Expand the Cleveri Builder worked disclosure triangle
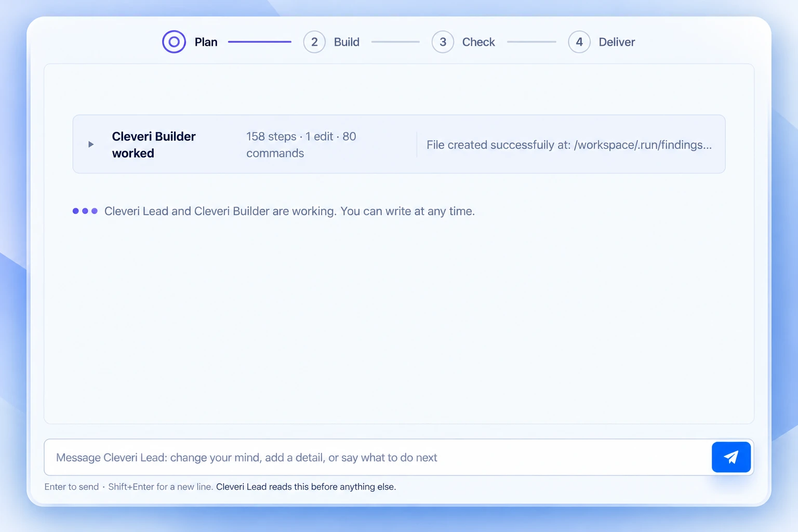The image size is (798, 532). (91, 144)
